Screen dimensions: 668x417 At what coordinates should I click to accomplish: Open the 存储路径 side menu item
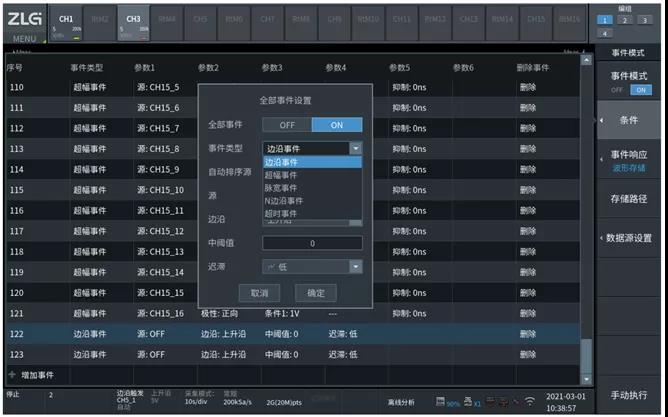[629, 198]
